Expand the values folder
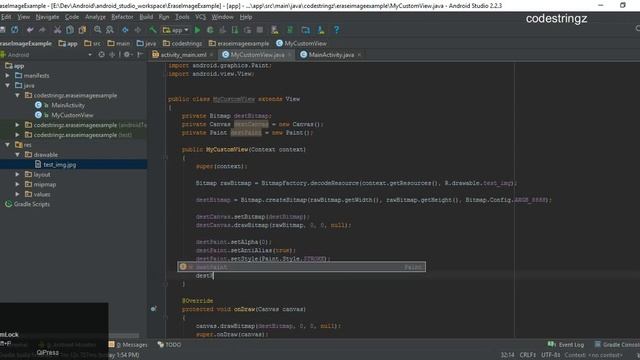 (x=18, y=194)
